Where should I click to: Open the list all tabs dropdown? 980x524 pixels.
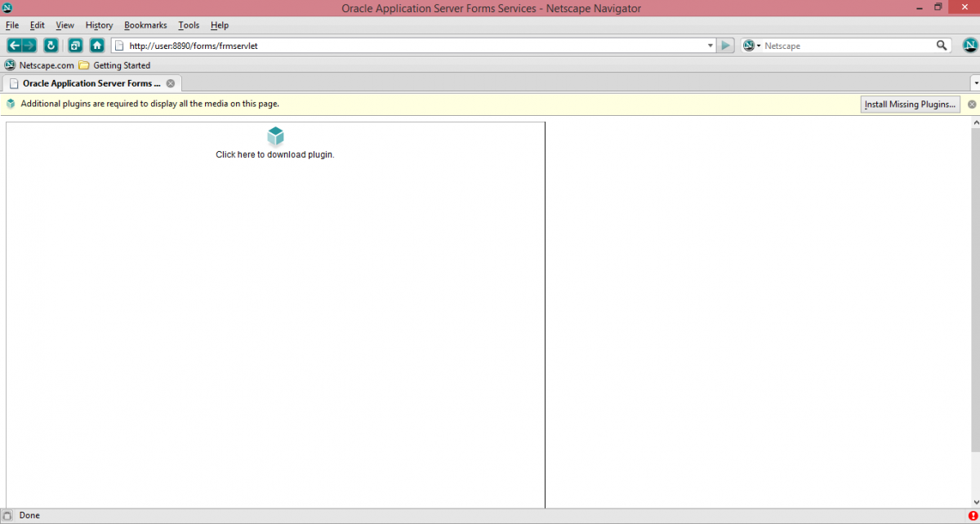pos(975,83)
